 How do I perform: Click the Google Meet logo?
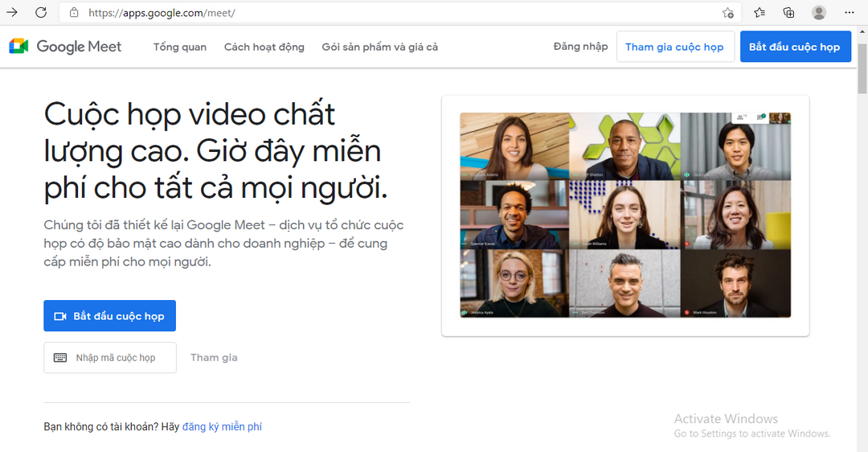click(65, 47)
